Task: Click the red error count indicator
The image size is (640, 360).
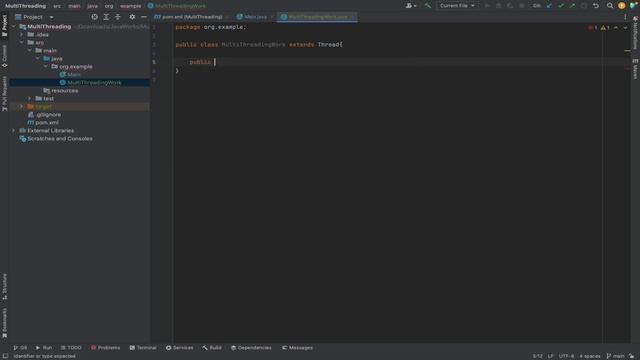Action: click(593, 28)
